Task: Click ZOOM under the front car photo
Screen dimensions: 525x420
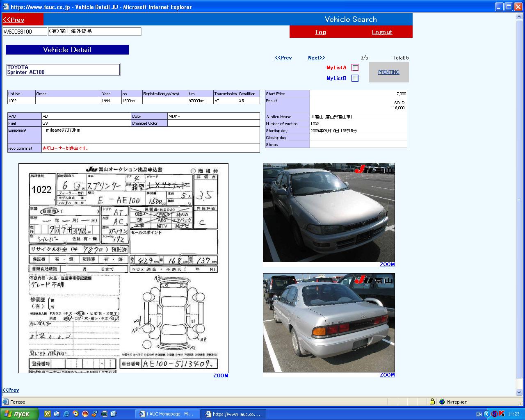Action: click(x=387, y=265)
